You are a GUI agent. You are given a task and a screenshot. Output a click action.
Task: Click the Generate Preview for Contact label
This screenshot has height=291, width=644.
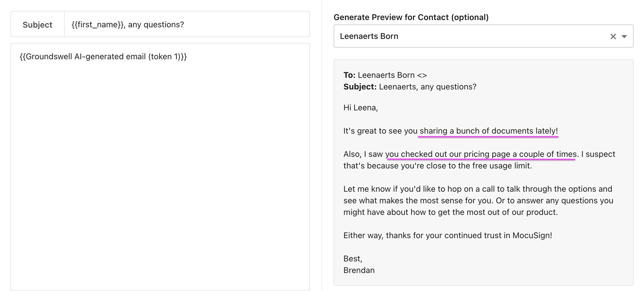(411, 17)
